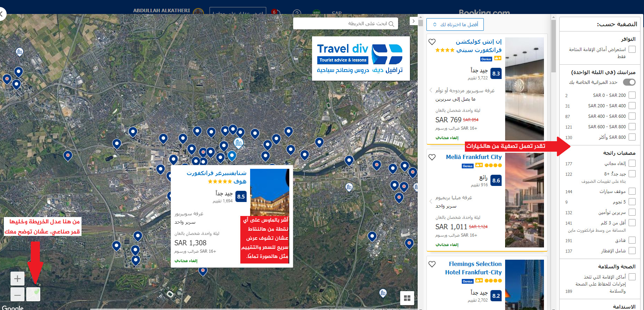Check the twin beds (سريرين توأمين) filter

[x=632, y=212]
